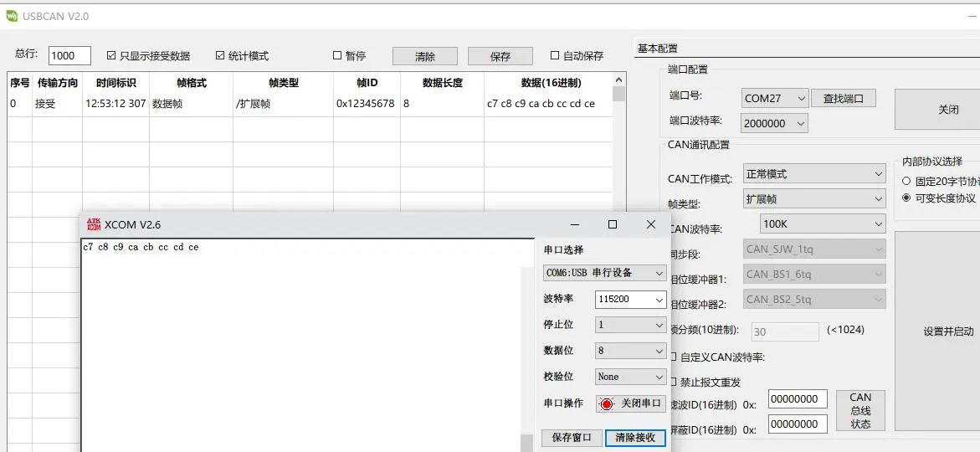
Task: Open the 100K CAN baud rate dropdown
Action: coord(823,224)
